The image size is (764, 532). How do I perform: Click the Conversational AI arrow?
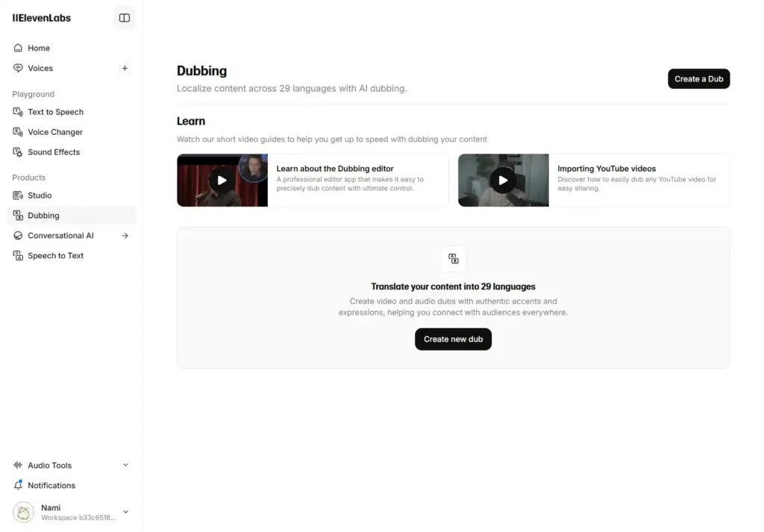click(125, 236)
